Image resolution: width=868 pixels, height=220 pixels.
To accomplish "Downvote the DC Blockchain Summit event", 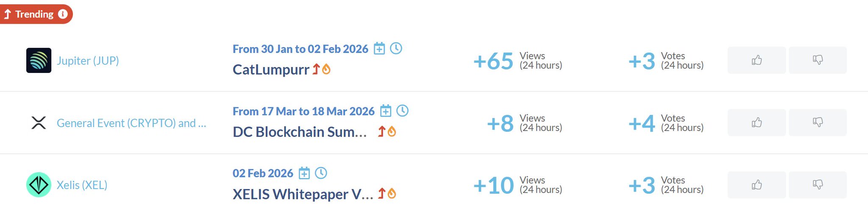I will click(x=818, y=123).
